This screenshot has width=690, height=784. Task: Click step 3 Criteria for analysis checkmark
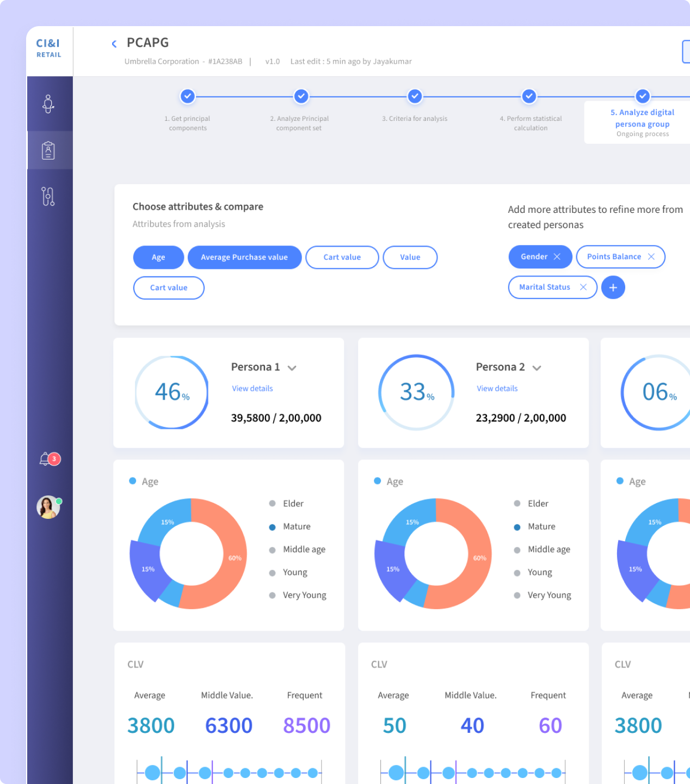pos(415,96)
